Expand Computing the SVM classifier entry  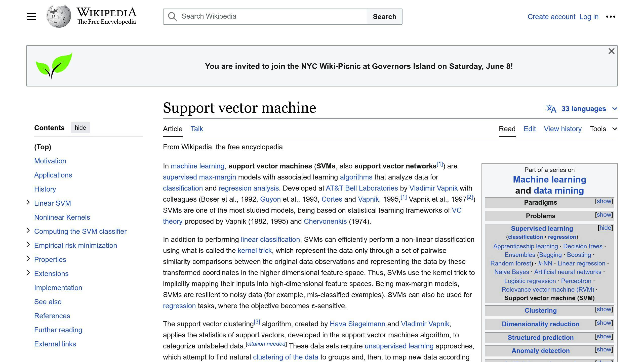[x=28, y=231]
